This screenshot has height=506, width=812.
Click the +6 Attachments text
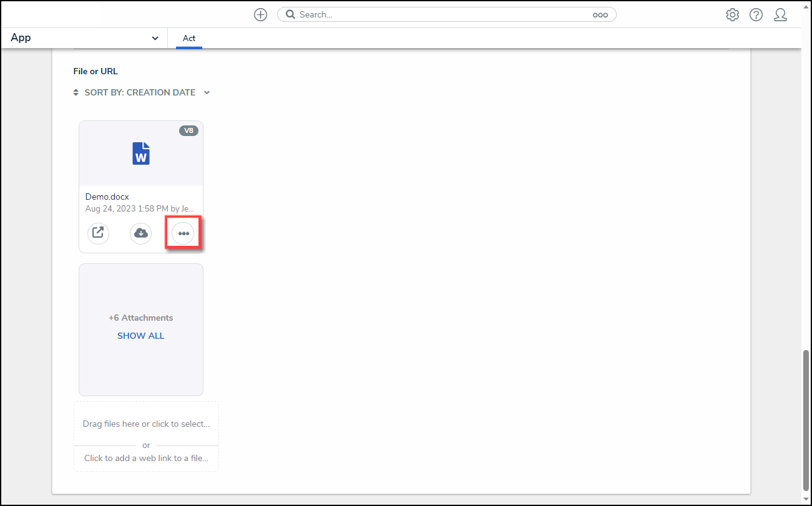(141, 318)
